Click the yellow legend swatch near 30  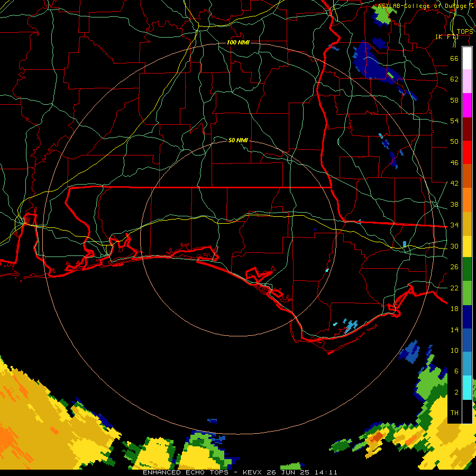pyautogui.click(x=467, y=246)
